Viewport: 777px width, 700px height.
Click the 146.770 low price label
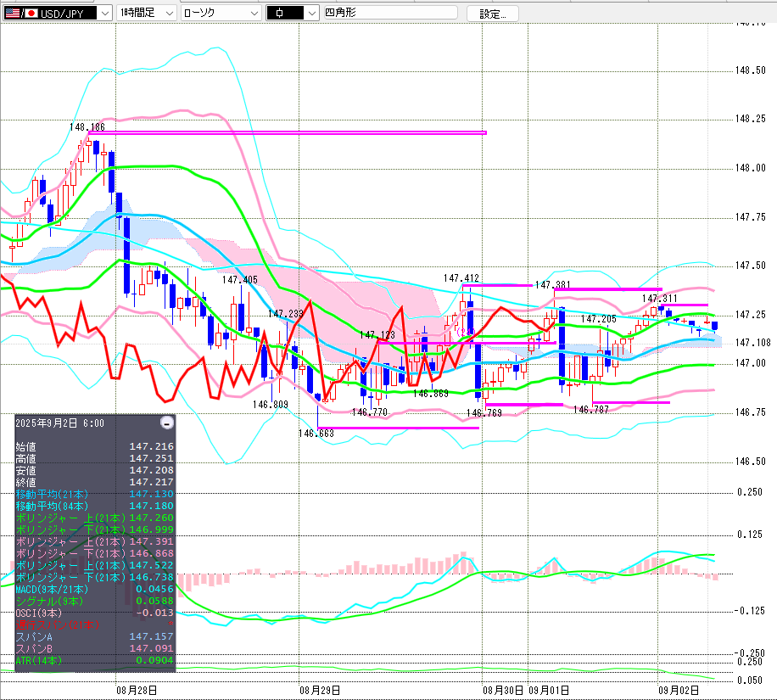click(370, 412)
